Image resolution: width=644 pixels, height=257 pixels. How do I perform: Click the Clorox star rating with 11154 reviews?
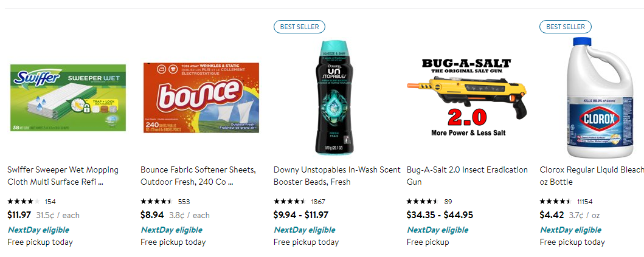pyautogui.click(x=556, y=202)
